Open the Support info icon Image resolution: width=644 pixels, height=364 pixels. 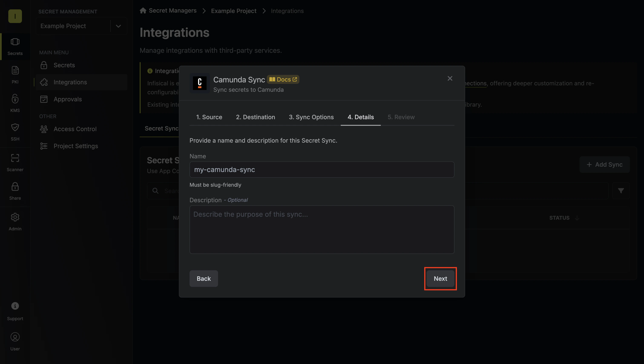coord(15,306)
